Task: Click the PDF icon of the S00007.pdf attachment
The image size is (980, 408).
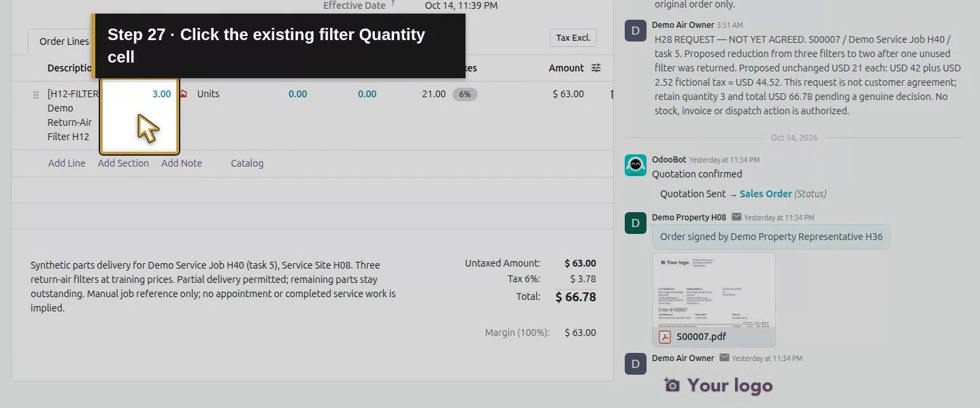Action: [665, 337]
